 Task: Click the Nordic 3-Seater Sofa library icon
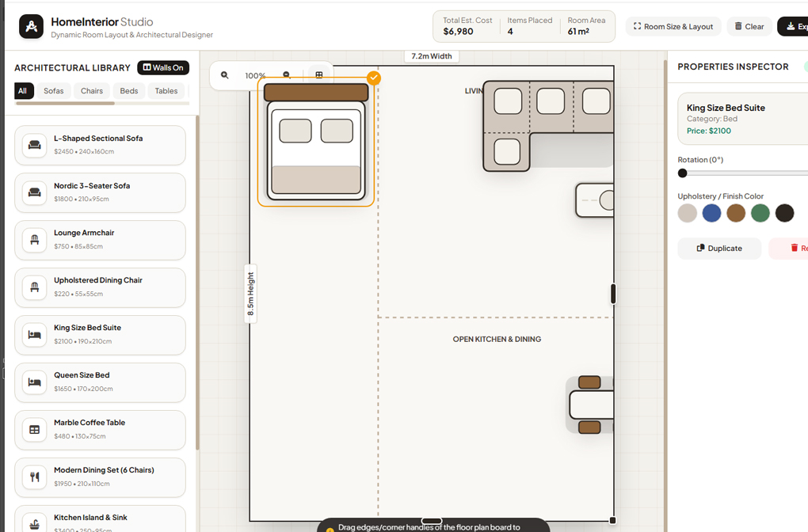coord(35,192)
